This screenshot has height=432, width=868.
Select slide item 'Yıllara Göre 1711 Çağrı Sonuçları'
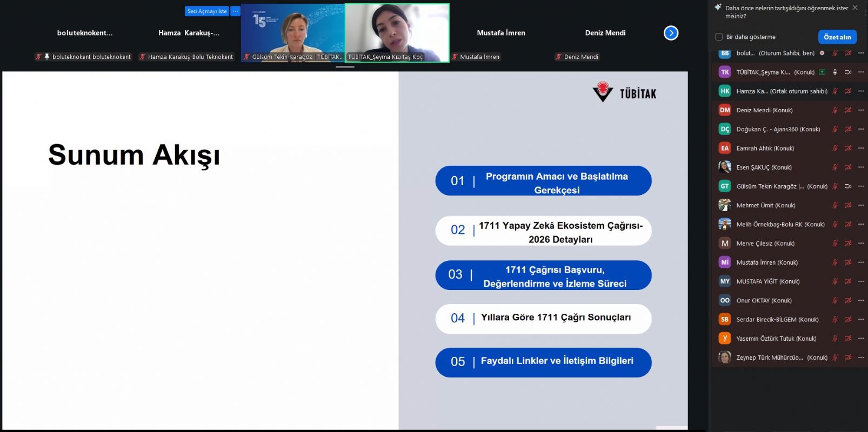pyautogui.click(x=543, y=319)
